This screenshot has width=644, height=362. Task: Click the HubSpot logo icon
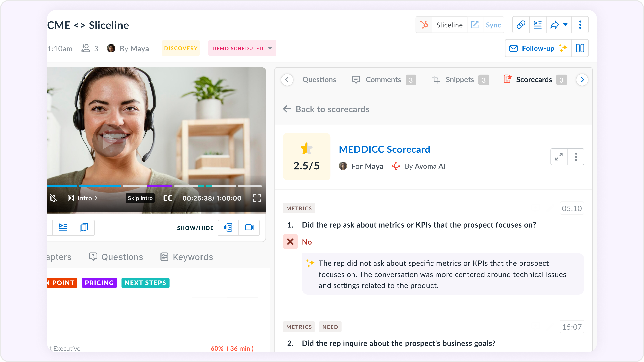[424, 25]
